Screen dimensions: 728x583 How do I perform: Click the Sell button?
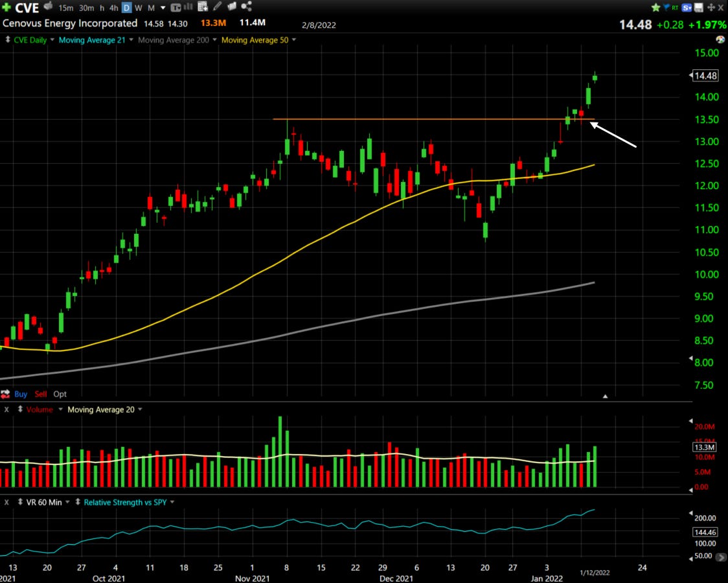41,394
